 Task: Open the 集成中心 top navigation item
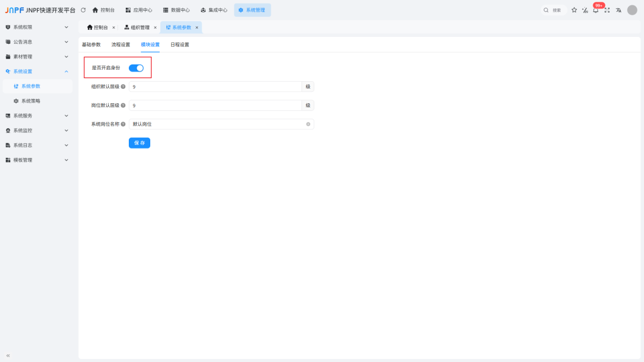point(214,10)
